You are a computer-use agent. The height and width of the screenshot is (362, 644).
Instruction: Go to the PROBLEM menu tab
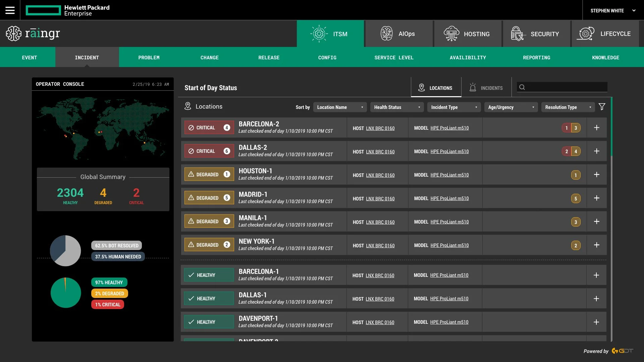point(149,58)
